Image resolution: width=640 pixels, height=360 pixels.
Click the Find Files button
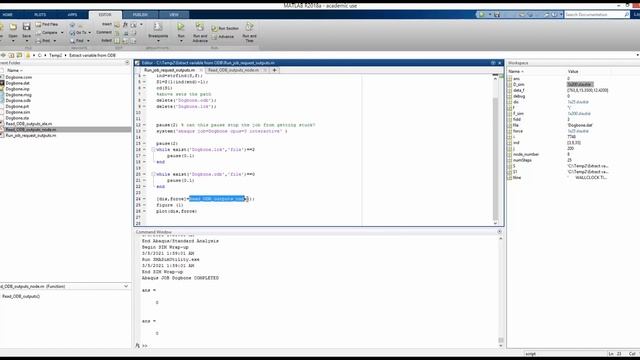[x=47, y=24]
